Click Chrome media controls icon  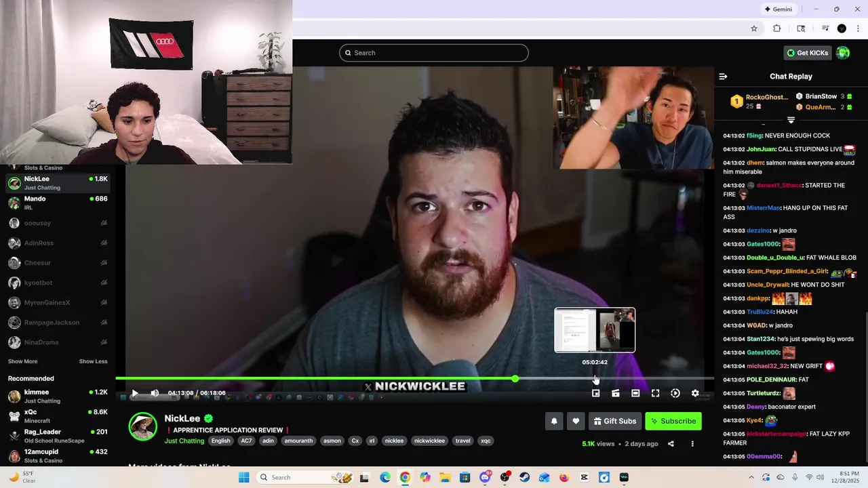coord(825,28)
